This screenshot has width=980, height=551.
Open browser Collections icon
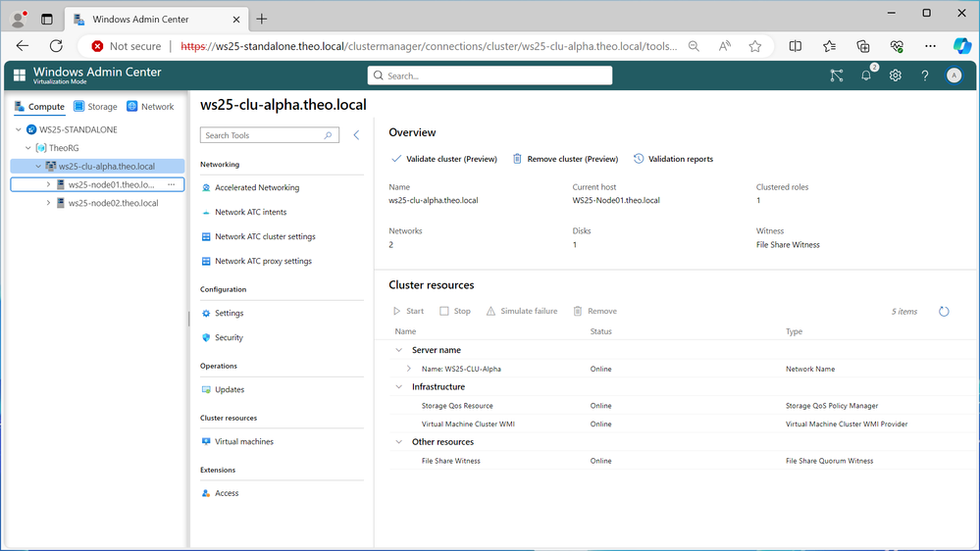tap(863, 46)
